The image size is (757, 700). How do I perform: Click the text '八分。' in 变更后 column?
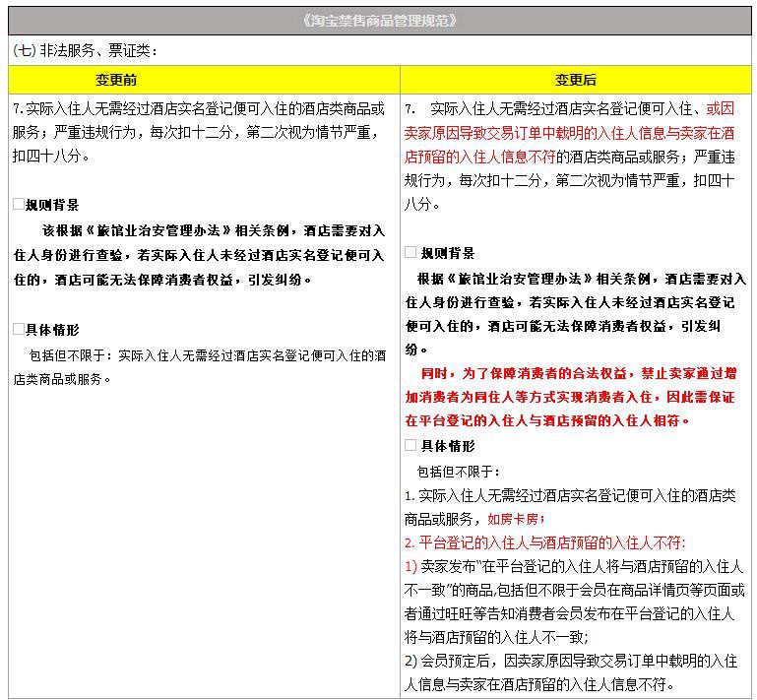[422, 204]
